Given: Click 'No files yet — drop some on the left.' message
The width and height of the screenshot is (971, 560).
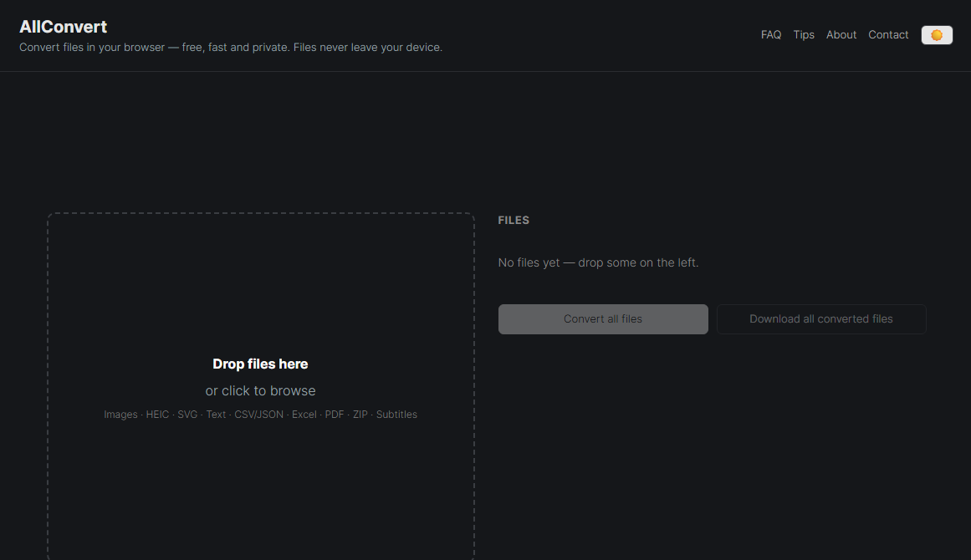Looking at the screenshot, I should pos(598,263).
